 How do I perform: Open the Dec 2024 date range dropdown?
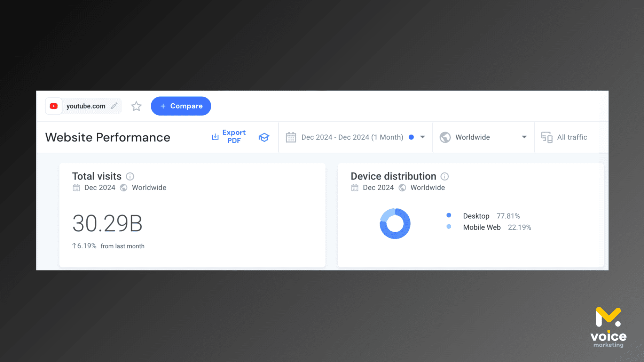(x=352, y=137)
